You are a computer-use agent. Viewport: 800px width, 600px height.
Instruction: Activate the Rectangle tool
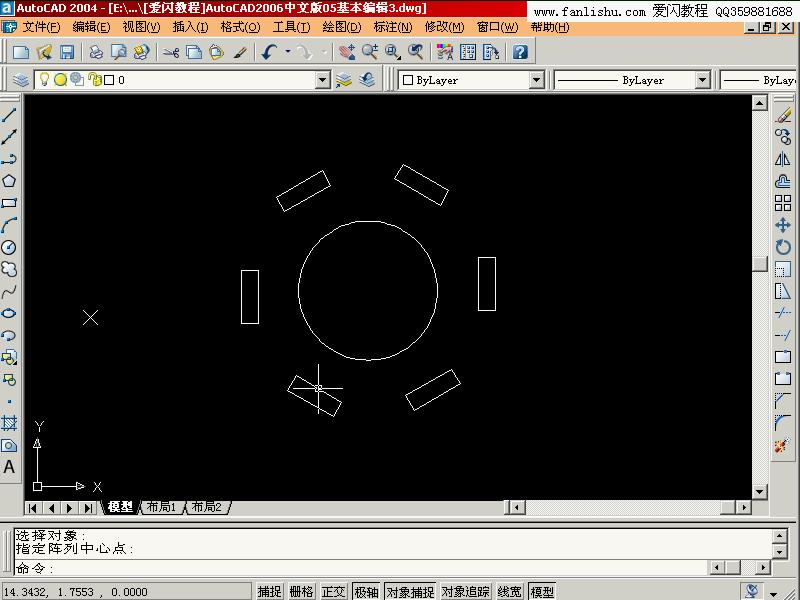(x=9, y=203)
